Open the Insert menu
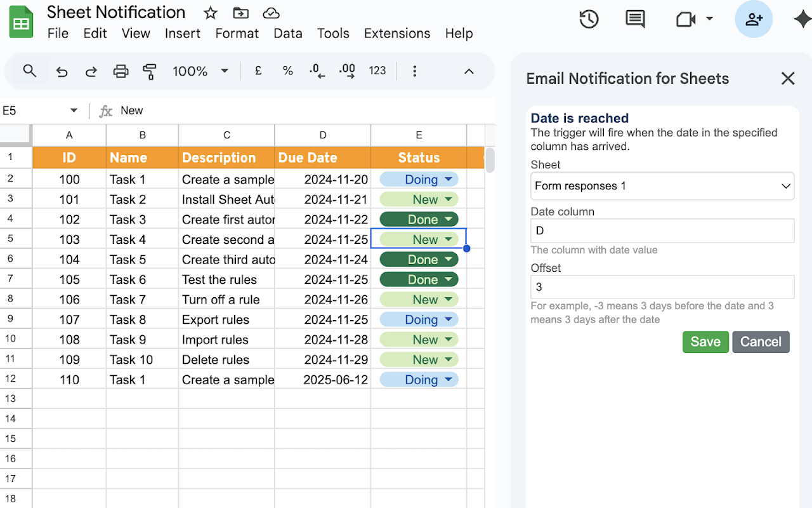812x508 pixels. pos(183,34)
